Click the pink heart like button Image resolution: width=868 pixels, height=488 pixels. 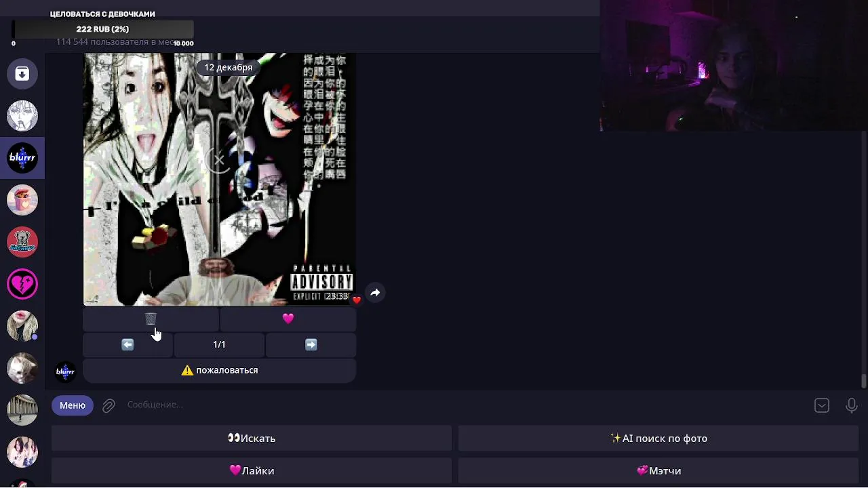[x=288, y=319]
